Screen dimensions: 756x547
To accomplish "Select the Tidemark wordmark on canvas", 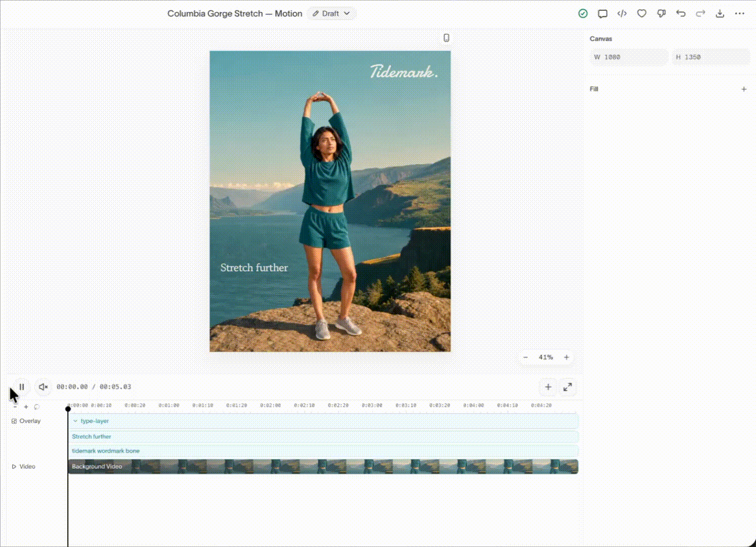I will coord(403,71).
